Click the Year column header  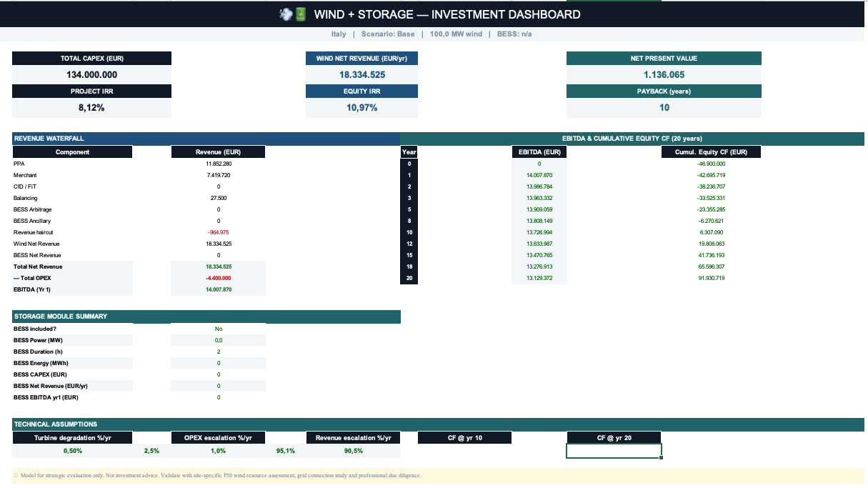409,152
